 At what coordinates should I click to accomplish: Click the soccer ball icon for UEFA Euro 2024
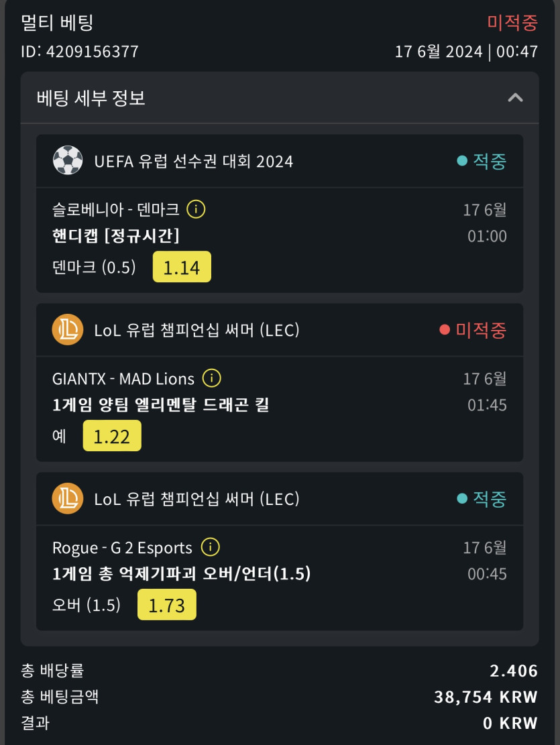click(x=67, y=161)
